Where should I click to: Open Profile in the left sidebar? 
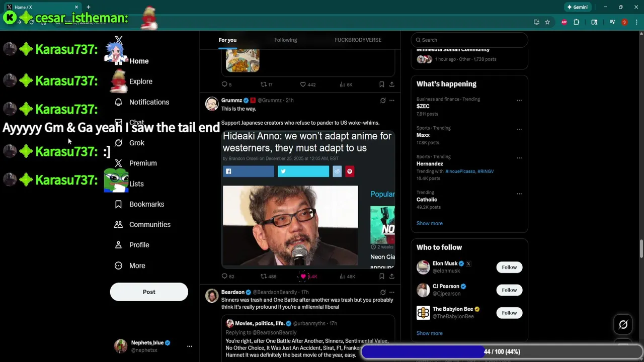coord(132,245)
